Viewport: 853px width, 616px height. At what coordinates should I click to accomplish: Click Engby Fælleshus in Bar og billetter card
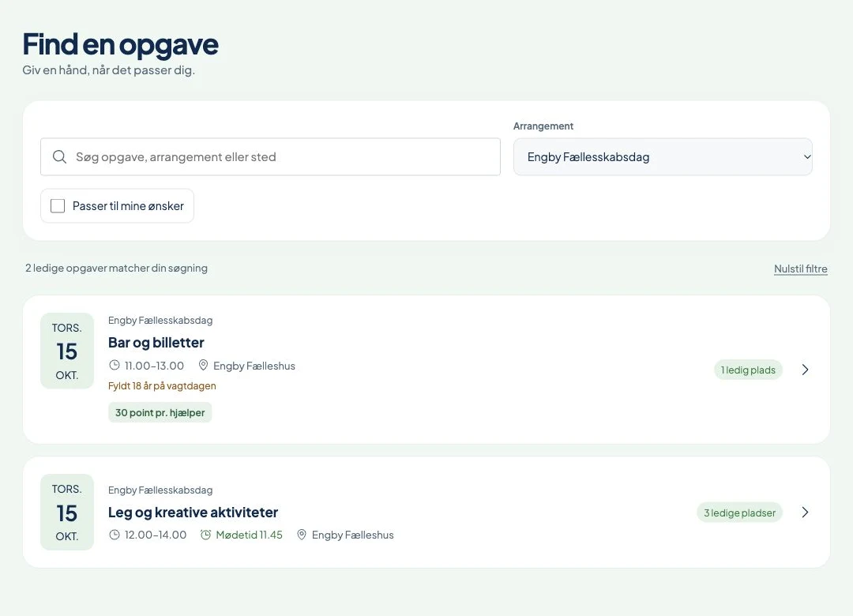pos(254,366)
